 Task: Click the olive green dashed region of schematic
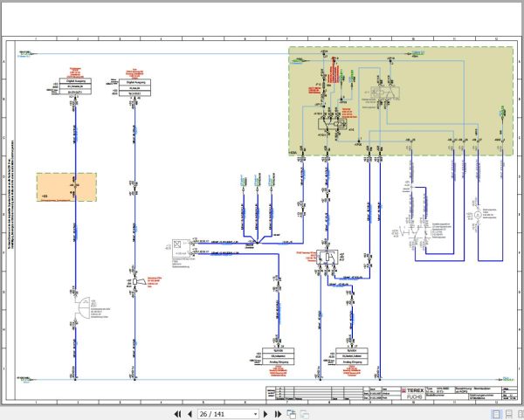click(401, 101)
